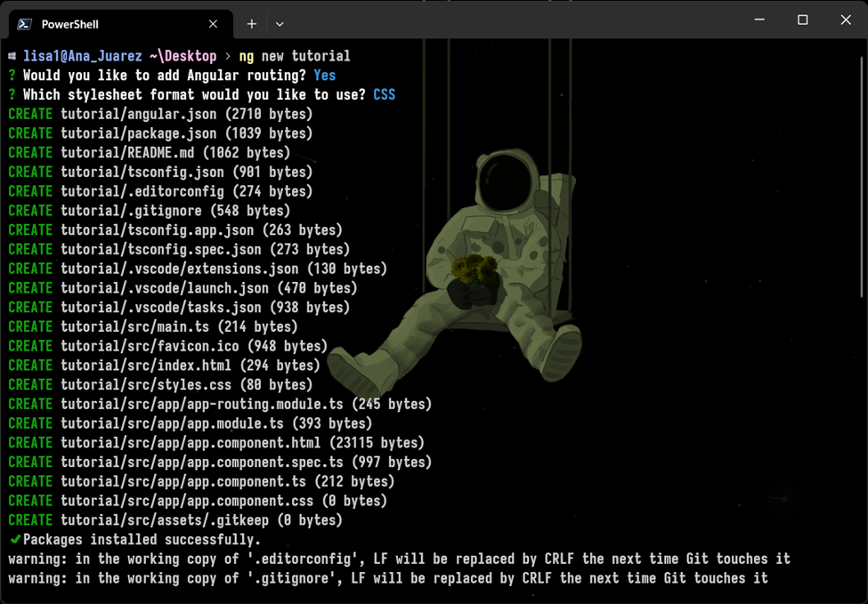Viewport: 868px width, 604px height.
Task: Click the 'tutorial/src/main.ts (214 bytes)' line
Action: coord(153,326)
